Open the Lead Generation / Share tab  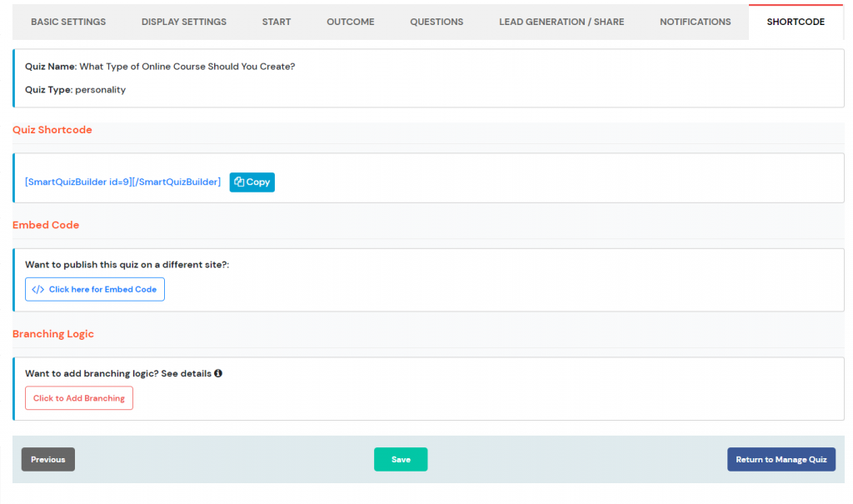[x=561, y=22]
